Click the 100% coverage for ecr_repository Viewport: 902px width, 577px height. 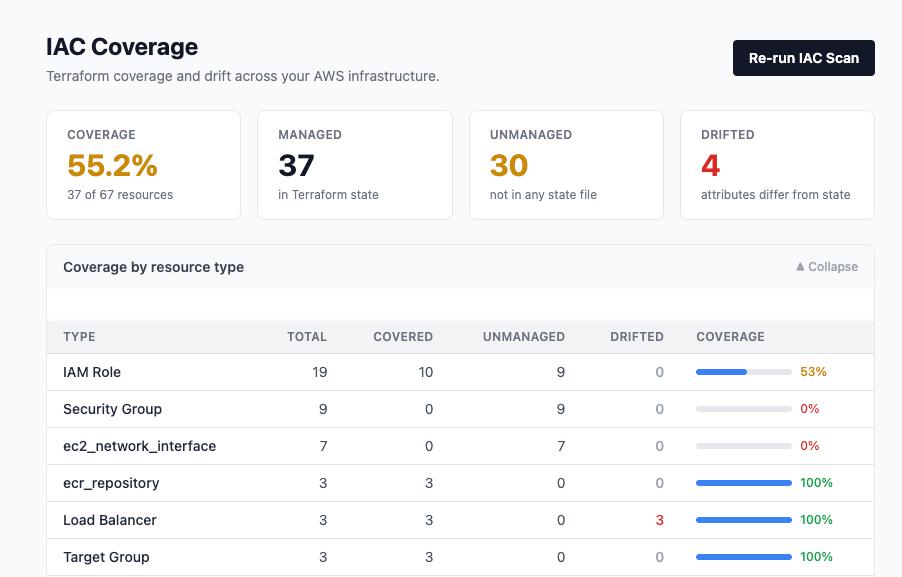tap(816, 483)
